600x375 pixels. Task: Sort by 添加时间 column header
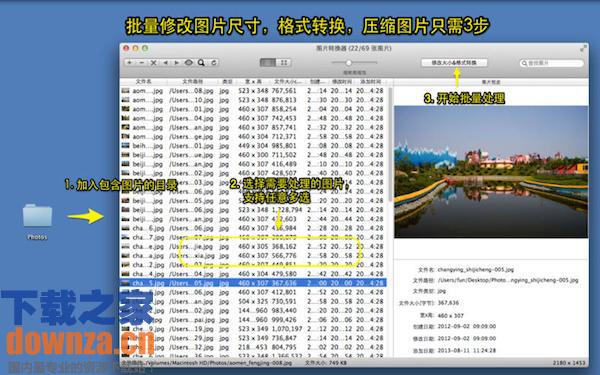[370, 82]
